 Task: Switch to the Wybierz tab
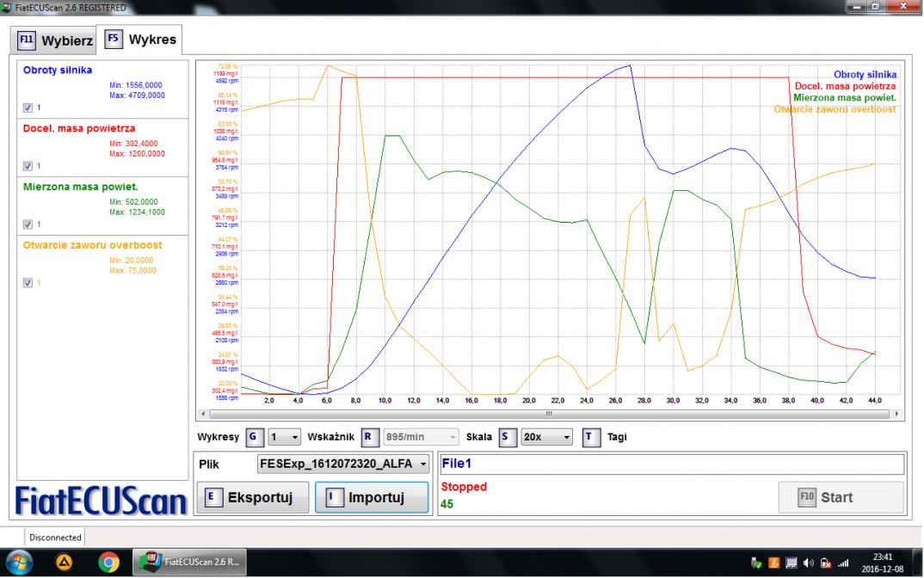pyautogui.click(x=56, y=40)
